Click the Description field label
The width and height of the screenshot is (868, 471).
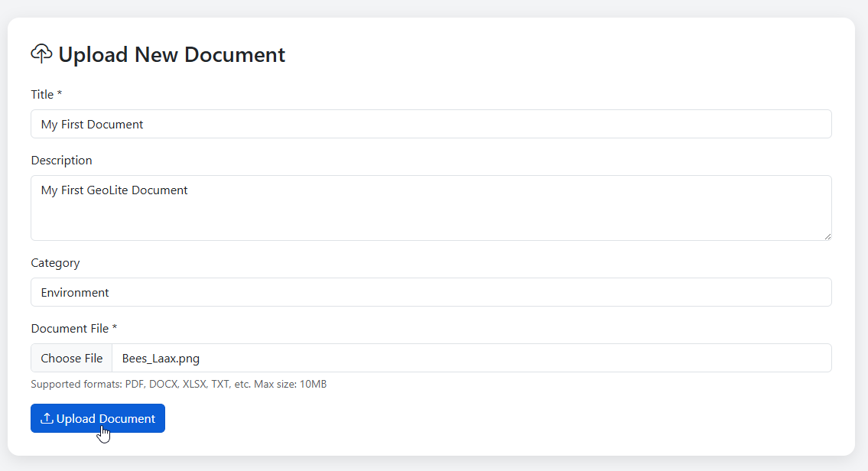(61, 161)
